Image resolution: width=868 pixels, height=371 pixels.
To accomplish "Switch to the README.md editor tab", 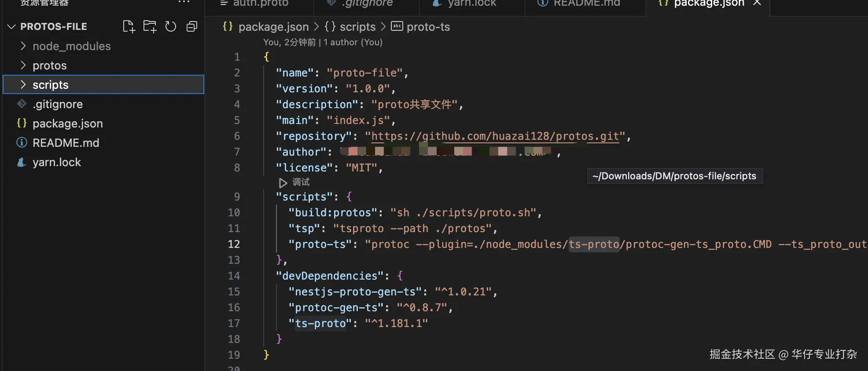I will 586,4.
